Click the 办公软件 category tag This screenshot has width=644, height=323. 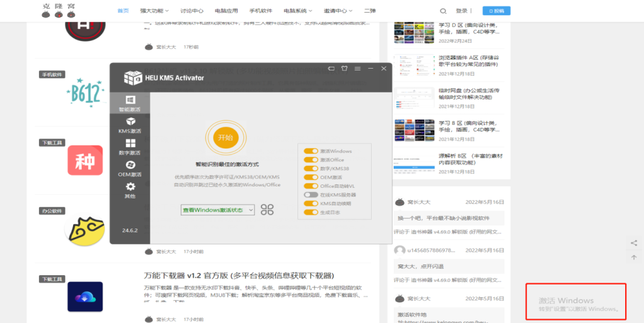point(52,211)
